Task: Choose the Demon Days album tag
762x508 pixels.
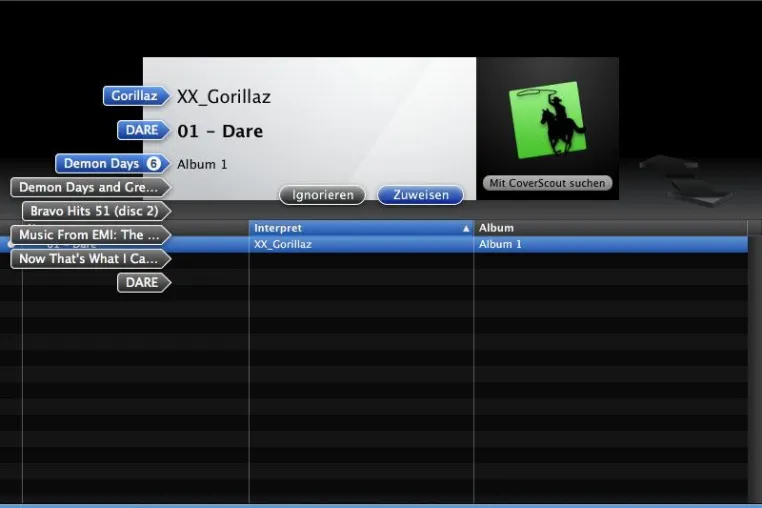Action: pyautogui.click(x=113, y=164)
